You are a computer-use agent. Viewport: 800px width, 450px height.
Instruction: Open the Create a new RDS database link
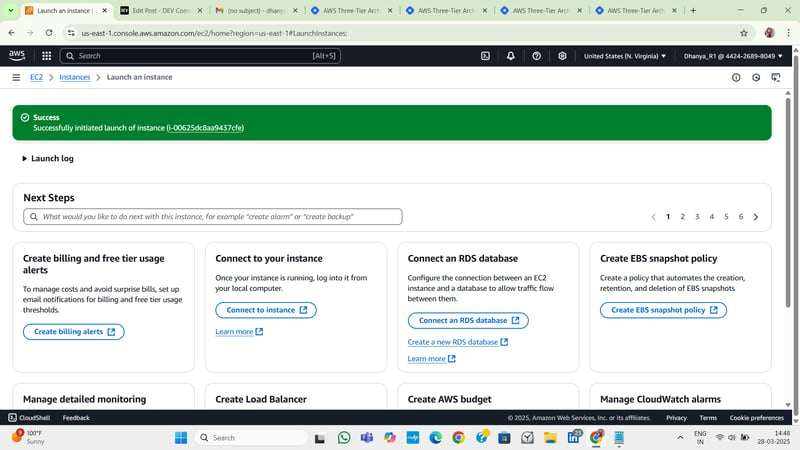pos(458,342)
